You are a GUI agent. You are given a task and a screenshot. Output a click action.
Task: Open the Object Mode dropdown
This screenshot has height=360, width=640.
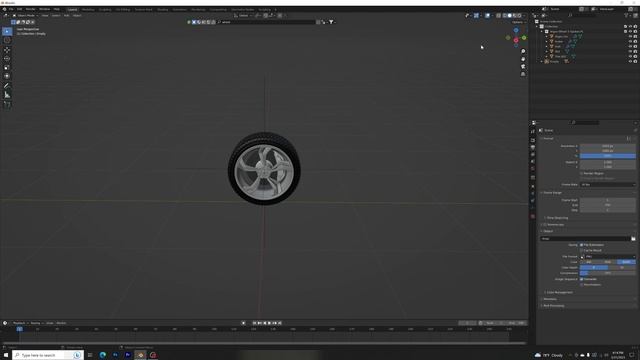tap(25, 16)
